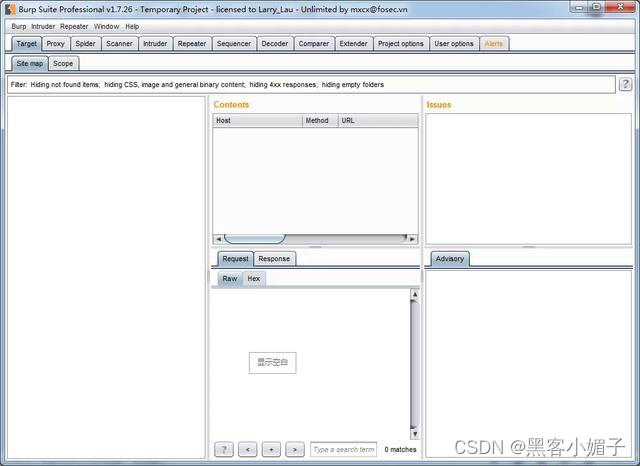
Task: Click the filter help question mark icon
Action: (625, 84)
